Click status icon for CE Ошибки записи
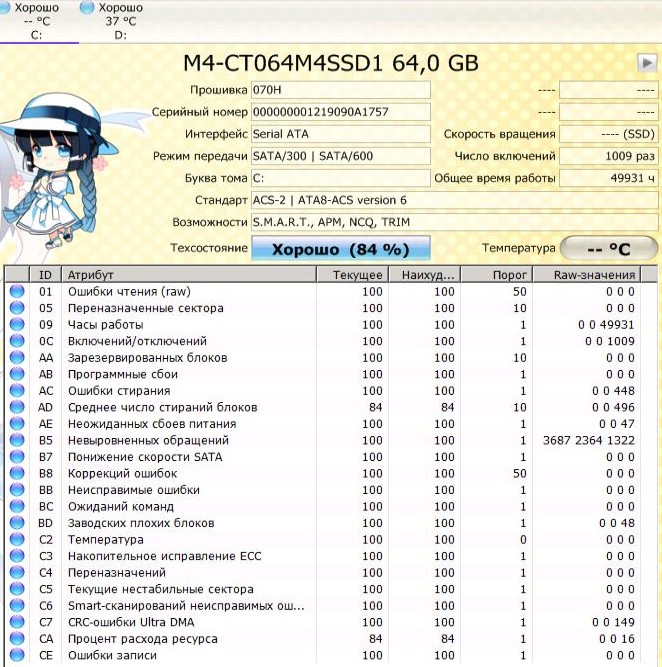662x667 pixels. (x=17, y=655)
